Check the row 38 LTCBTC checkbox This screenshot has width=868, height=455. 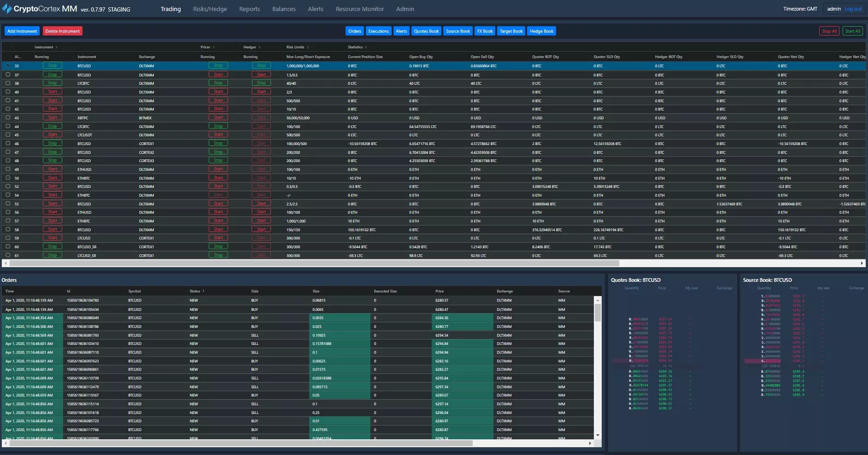pos(8,83)
